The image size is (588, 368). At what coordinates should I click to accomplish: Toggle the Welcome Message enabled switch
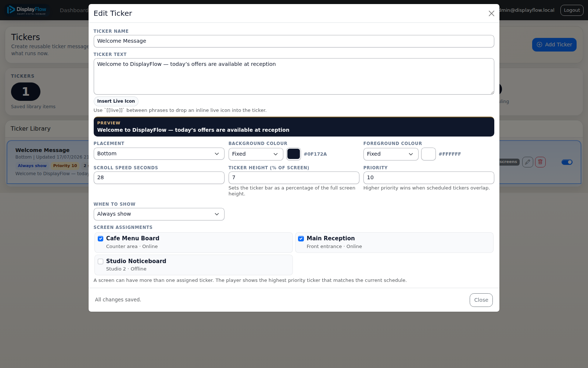tap(567, 162)
